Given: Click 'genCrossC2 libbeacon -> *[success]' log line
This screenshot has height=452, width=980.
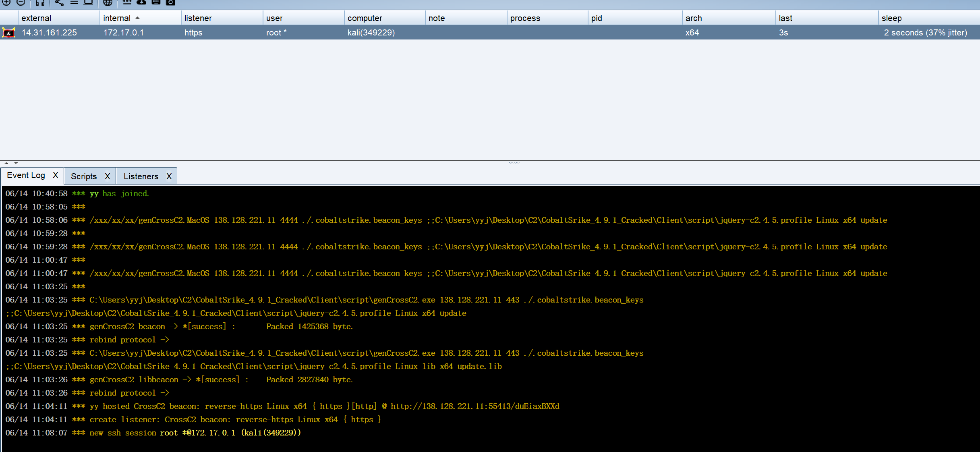Looking at the screenshot, I should click(x=179, y=380).
